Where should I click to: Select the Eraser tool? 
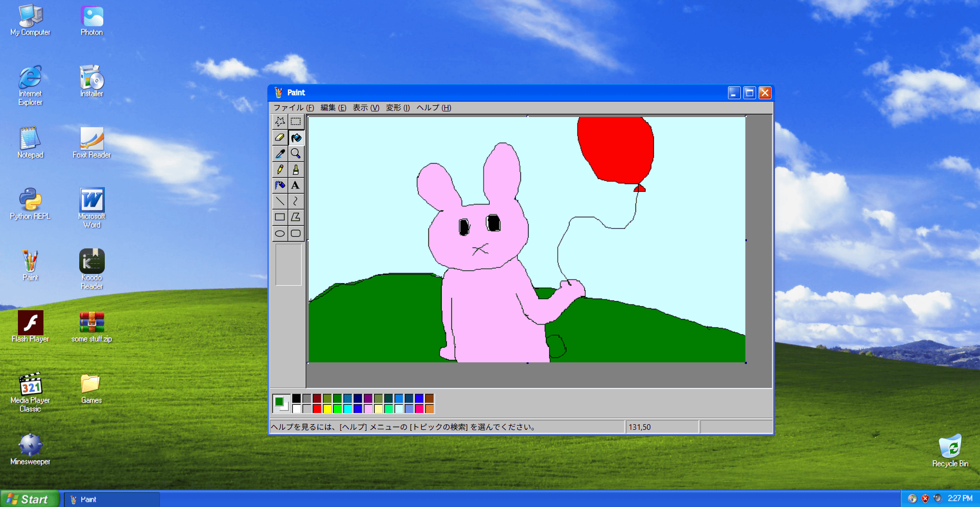pos(280,137)
